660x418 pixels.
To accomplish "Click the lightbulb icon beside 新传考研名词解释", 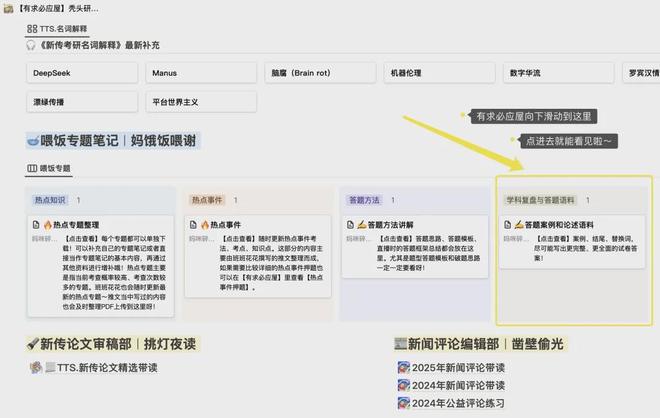I will click(31, 45).
